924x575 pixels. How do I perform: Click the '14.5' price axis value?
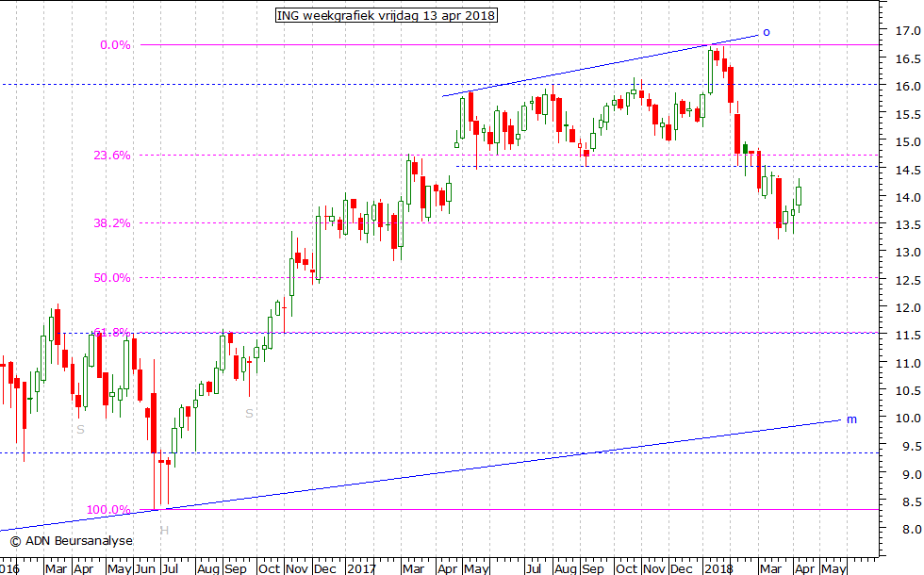pyautogui.click(x=908, y=171)
